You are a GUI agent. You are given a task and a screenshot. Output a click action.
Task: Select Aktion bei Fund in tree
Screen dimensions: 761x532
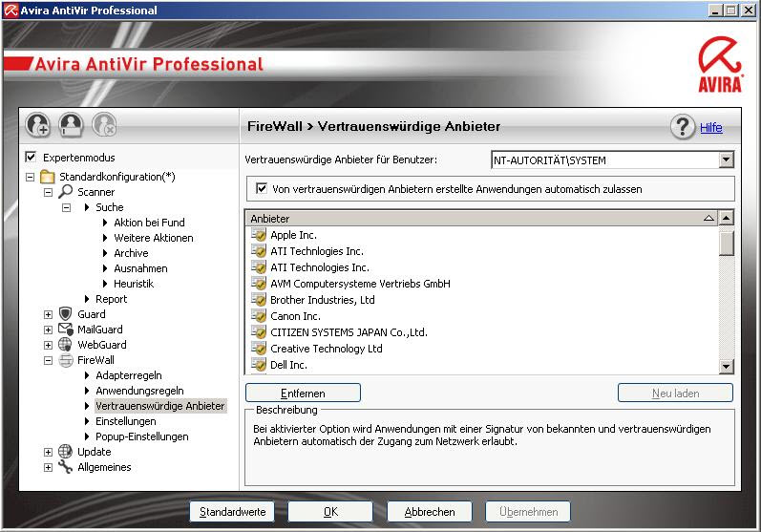(x=149, y=223)
